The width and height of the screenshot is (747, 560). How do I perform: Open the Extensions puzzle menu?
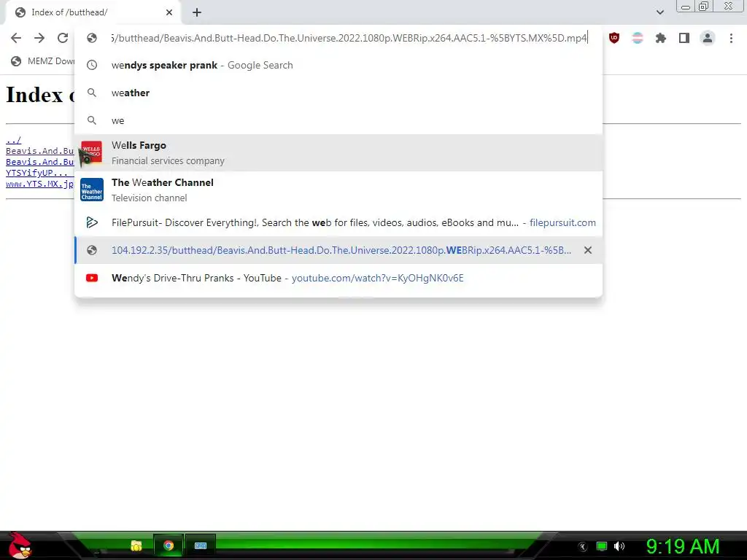click(661, 38)
